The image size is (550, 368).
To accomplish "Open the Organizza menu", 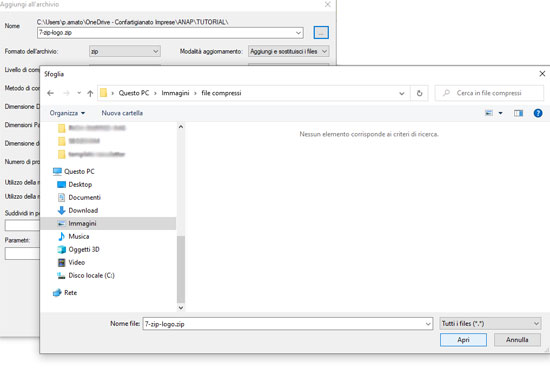I will coord(67,113).
